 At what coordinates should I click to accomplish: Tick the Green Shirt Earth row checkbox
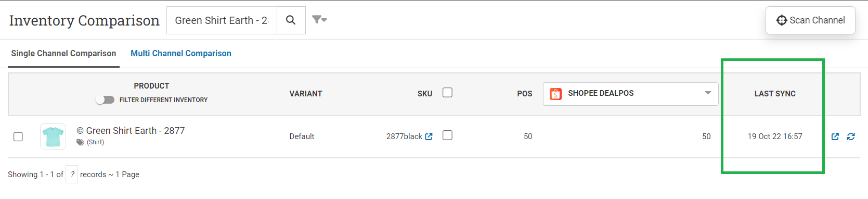tap(18, 136)
